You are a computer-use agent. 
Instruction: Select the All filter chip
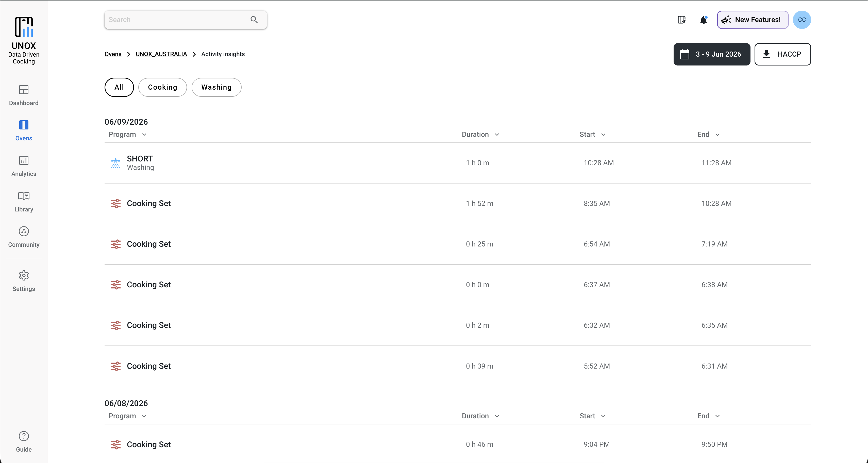[x=119, y=87]
